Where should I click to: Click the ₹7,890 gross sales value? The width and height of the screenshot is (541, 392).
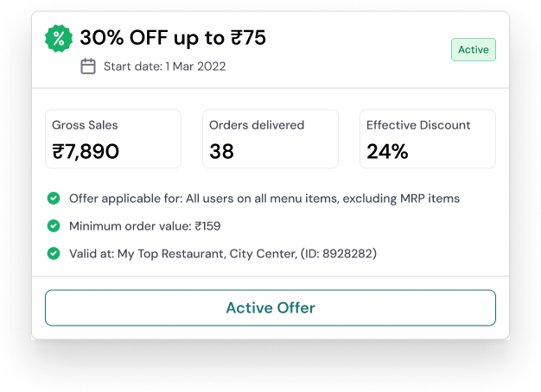click(86, 152)
